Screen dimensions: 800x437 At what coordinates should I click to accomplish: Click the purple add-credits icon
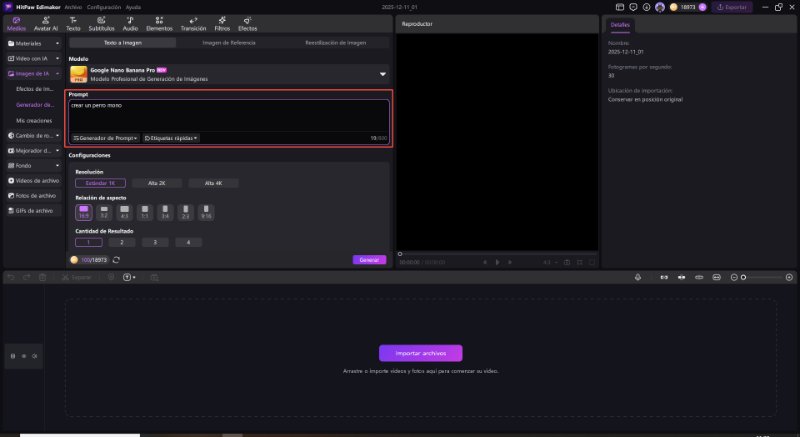pyautogui.click(x=703, y=7)
